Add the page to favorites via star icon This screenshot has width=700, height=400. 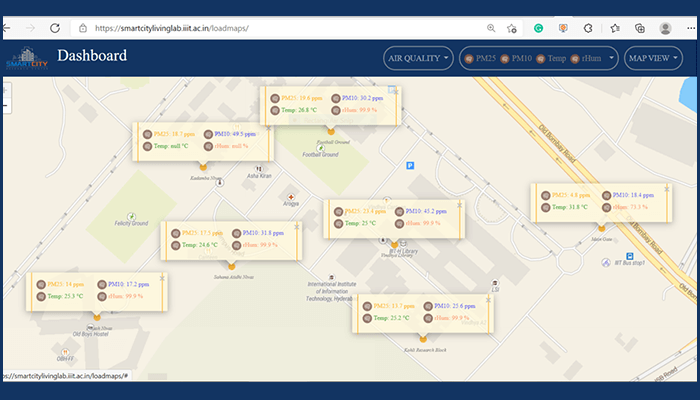tap(512, 29)
